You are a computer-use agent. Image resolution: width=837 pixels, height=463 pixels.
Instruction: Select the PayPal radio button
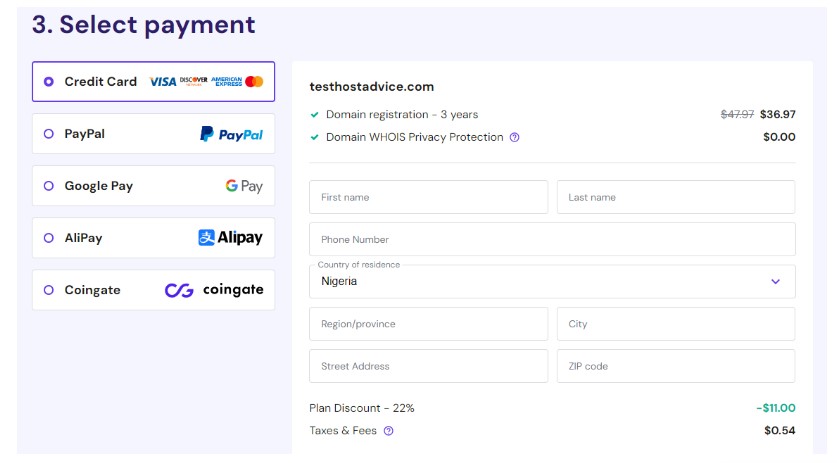[x=49, y=134]
